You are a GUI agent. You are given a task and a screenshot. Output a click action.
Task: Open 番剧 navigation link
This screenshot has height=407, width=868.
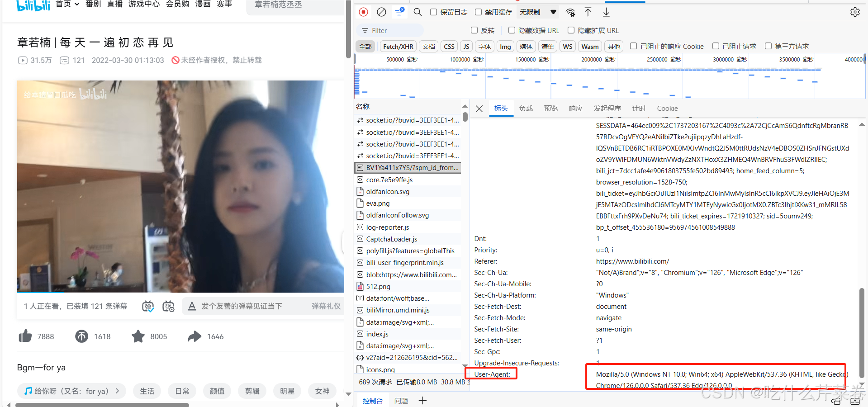93,4
